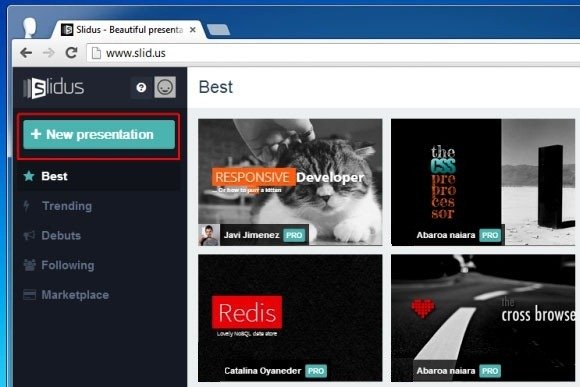Open a new browser tab
This screenshot has width=580, height=387.
pos(218,30)
